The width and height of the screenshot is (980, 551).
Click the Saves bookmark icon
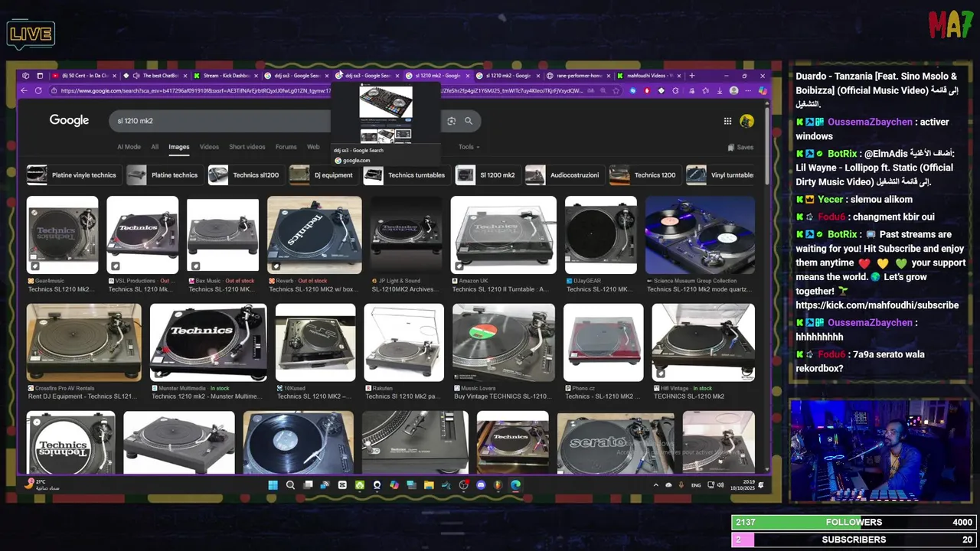pyautogui.click(x=740, y=147)
